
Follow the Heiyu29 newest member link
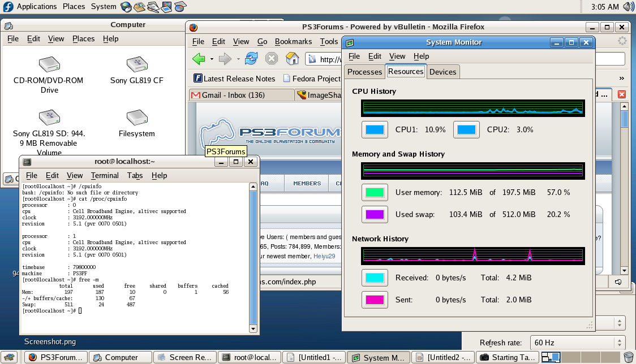point(324,256)
